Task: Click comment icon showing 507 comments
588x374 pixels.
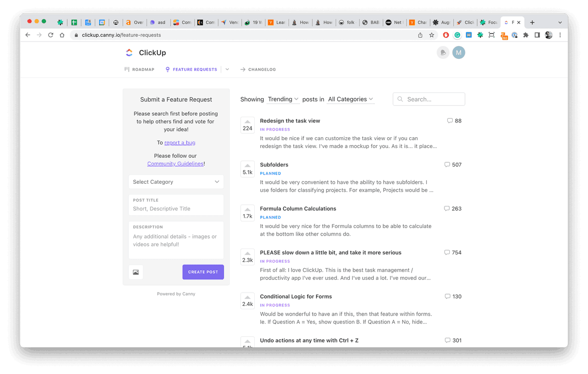Action: 447,165
